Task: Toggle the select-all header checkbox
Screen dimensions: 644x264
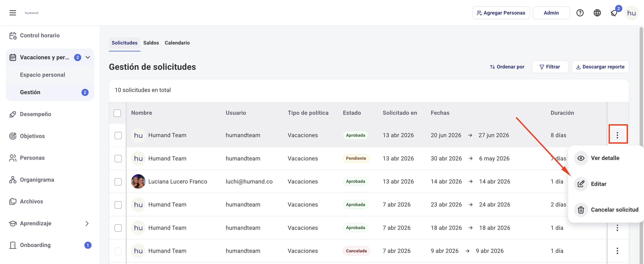Action: pyautogui.click(x=117, y=113)
